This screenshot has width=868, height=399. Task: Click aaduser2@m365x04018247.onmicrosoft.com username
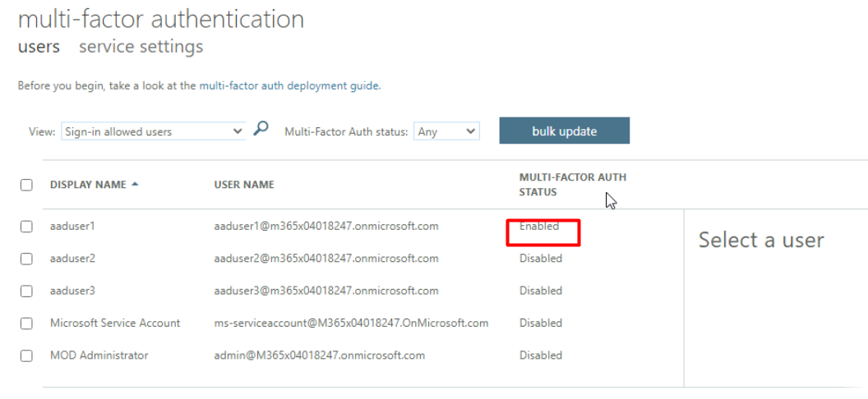[326, 258]
